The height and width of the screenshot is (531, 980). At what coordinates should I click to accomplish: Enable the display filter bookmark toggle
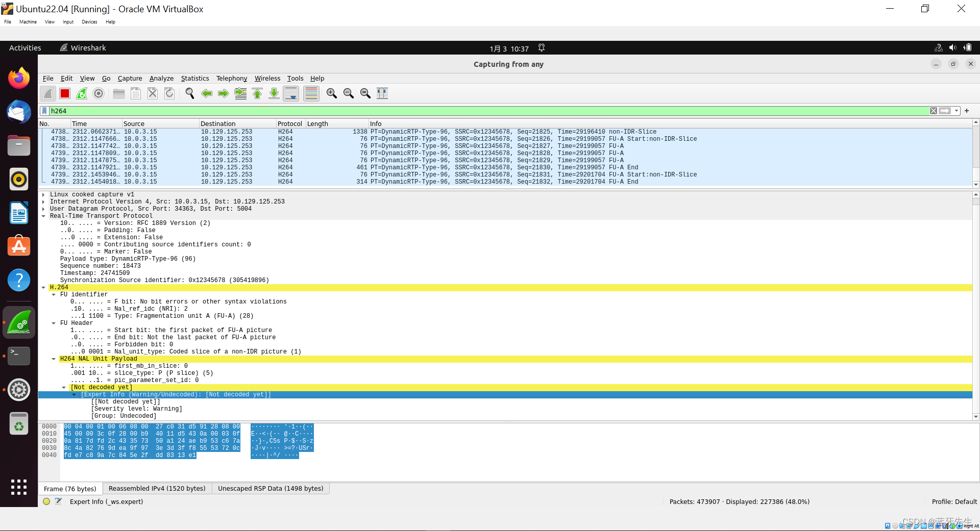tap(44, 111)
